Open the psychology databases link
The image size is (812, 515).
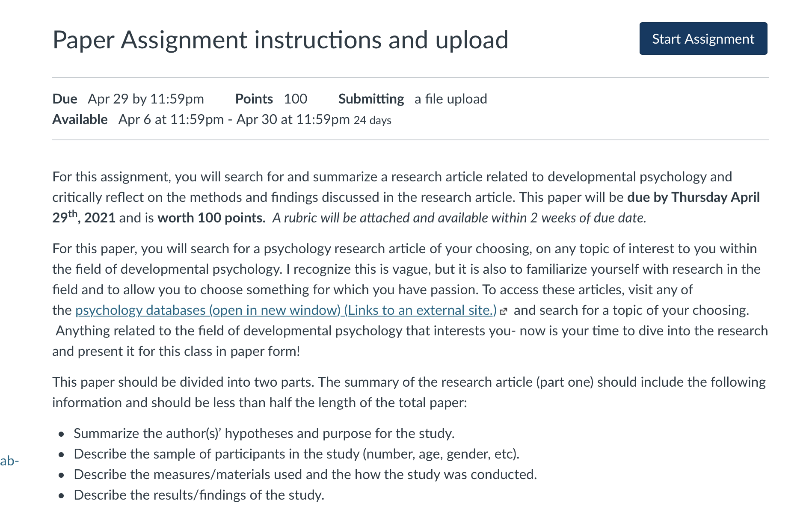[x=285, y=310]
